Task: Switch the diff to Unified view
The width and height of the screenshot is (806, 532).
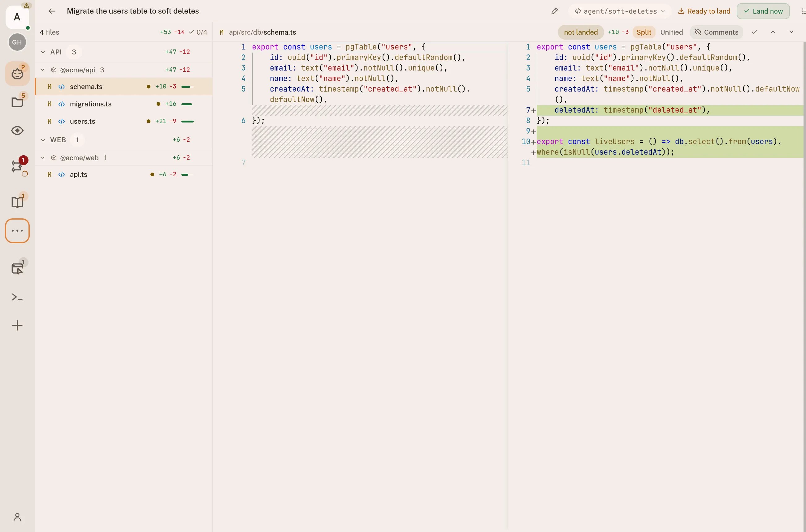Action: click(671, 32)
